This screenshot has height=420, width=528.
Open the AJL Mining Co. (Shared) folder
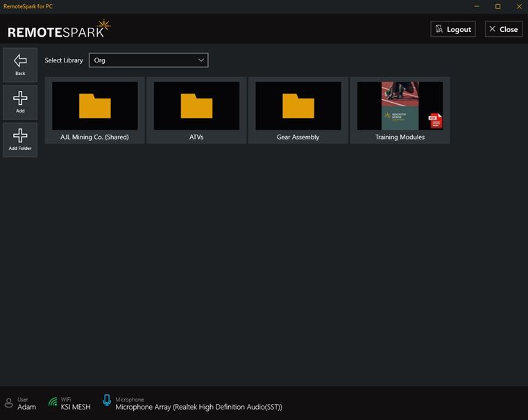pyautogui.click(x=94, y=110)
